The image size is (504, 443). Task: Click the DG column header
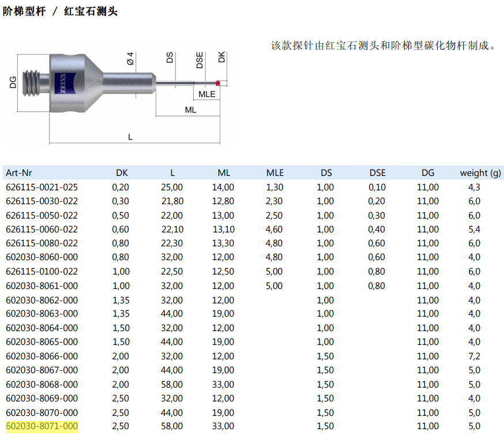[428, 172]
